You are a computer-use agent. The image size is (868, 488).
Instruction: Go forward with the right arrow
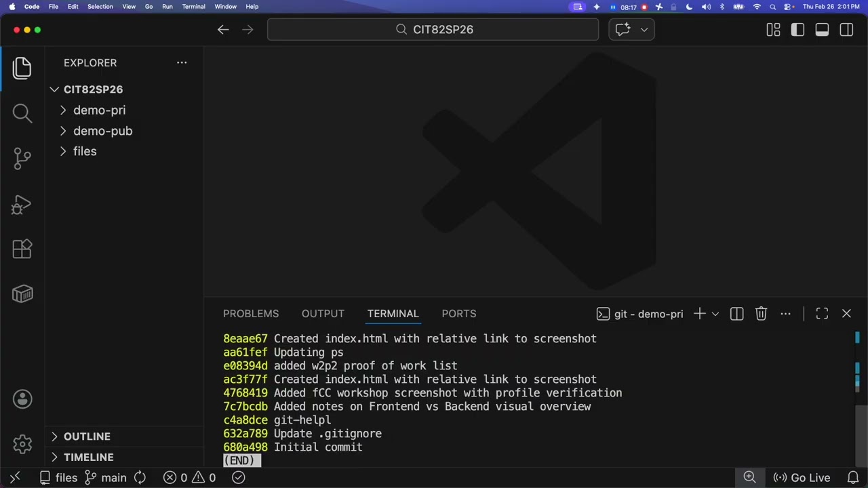[248, 30]
